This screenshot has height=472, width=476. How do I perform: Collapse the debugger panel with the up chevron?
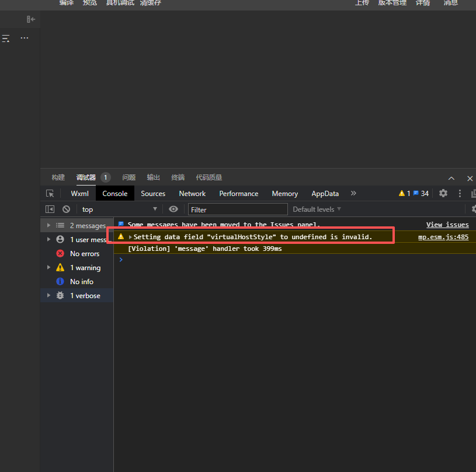coord(451,178)
